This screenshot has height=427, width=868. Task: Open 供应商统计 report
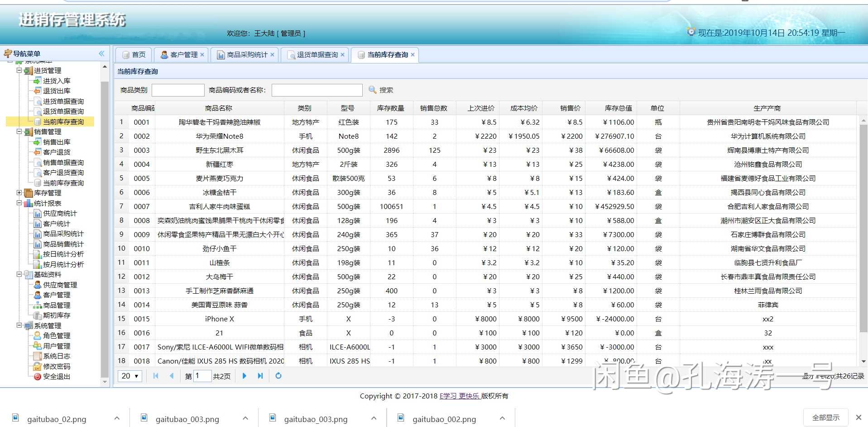tap(60, 213)
